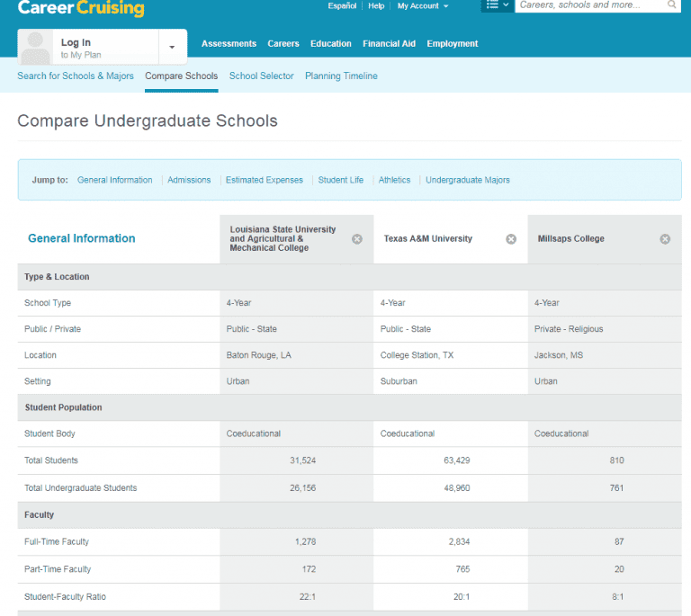Image resolution: width=691 pixels, height=616 pixels.
Task: Click total students value 63,429
Action: (456, 460)
